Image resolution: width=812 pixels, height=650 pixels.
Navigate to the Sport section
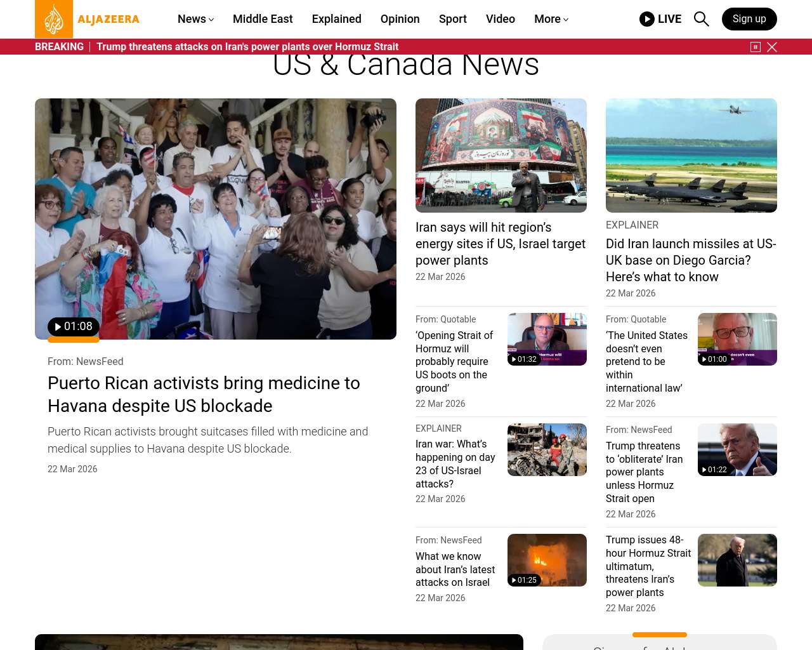(453, 19)
